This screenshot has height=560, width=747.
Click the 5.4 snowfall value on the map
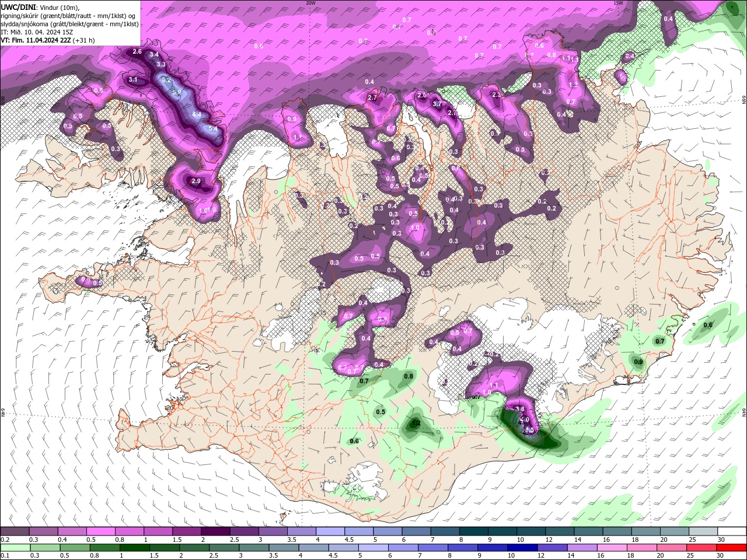point(212,128)
